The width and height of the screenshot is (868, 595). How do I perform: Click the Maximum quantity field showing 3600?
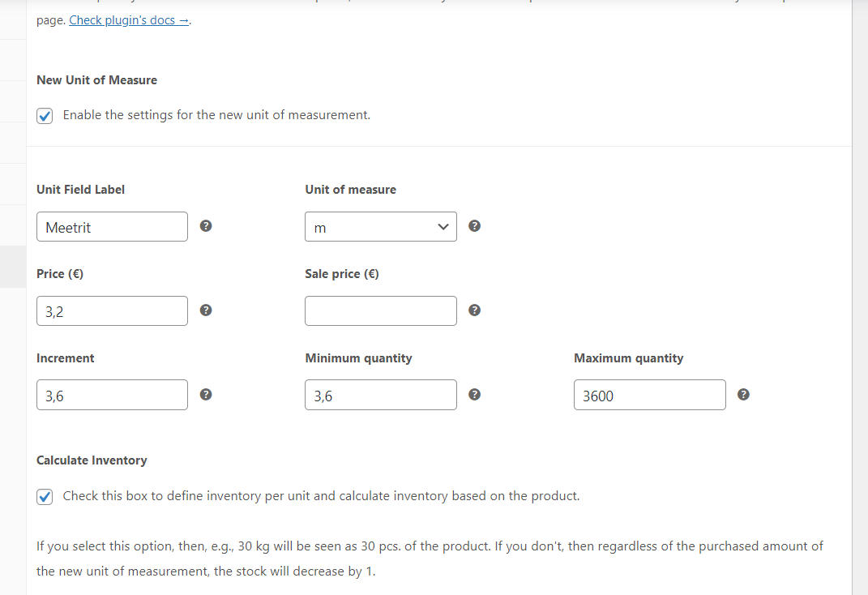point(650,395)
